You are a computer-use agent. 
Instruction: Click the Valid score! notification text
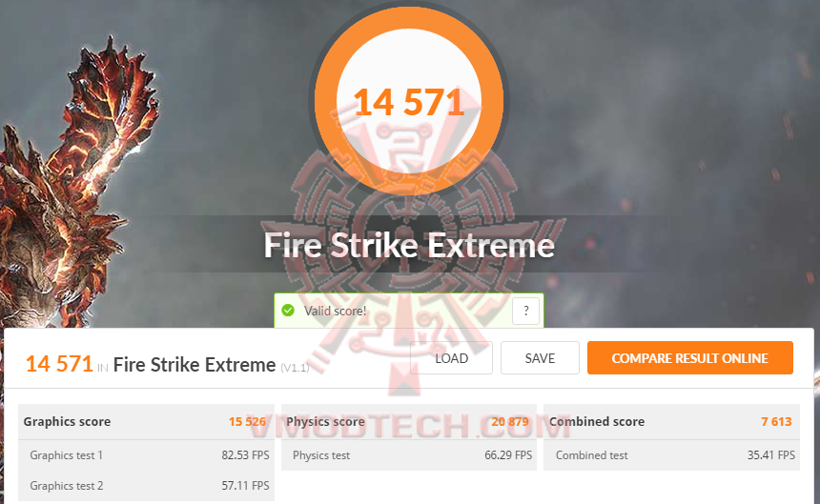point(336,311)
